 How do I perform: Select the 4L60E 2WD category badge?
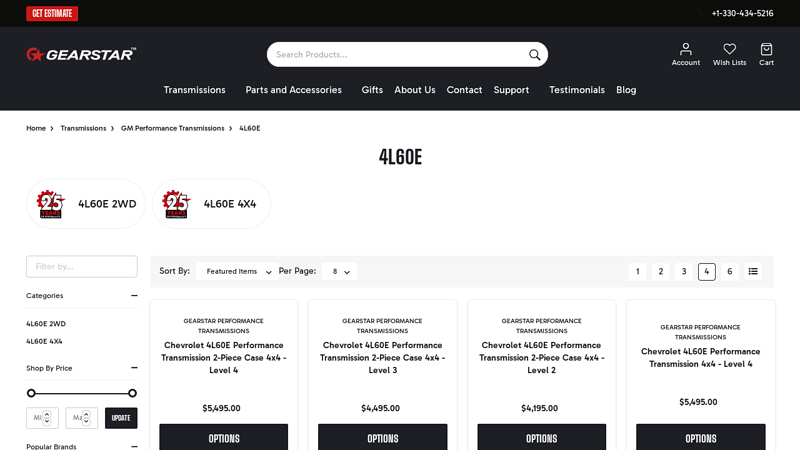[x=86, y=204]
